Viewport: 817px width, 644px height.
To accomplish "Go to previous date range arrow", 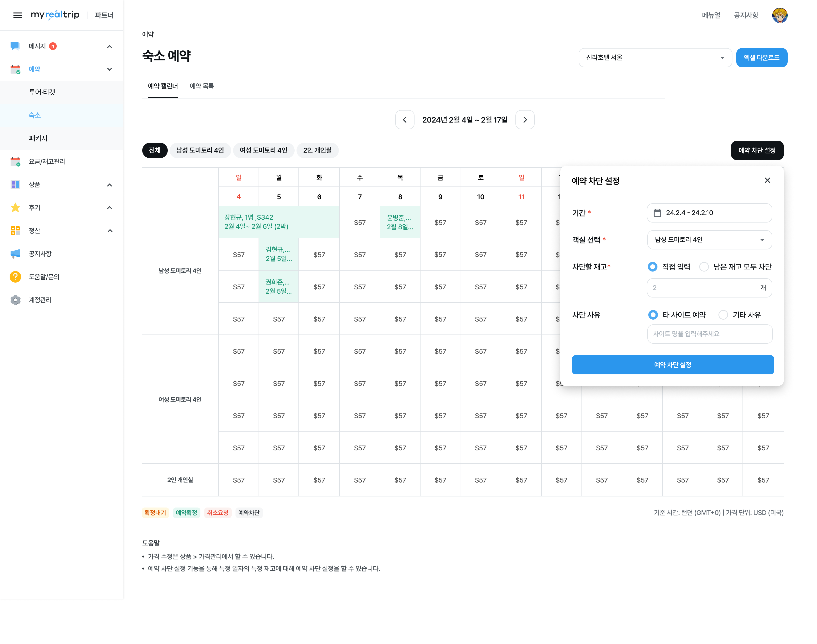I will coord(405,120).
